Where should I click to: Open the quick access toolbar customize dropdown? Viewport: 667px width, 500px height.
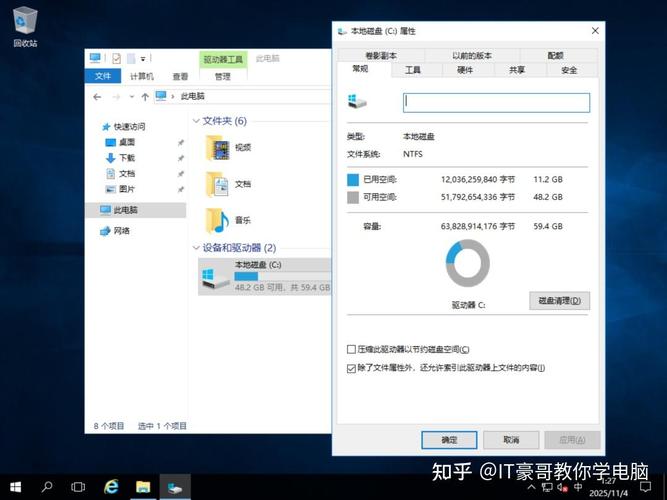143,59
